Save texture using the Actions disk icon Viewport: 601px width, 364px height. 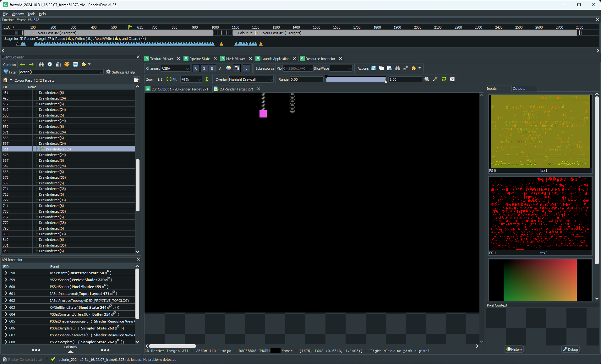373,68
